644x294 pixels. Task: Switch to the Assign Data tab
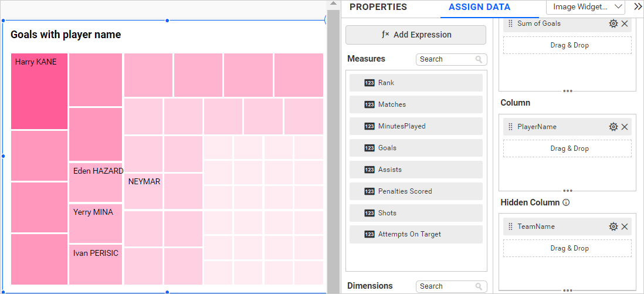coord(479,8)
